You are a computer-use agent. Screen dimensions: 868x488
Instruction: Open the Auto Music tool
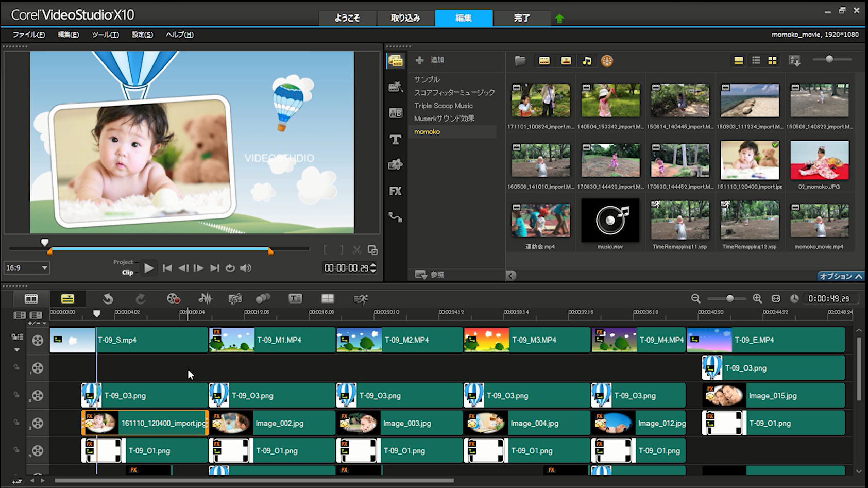tap(235, 299)
